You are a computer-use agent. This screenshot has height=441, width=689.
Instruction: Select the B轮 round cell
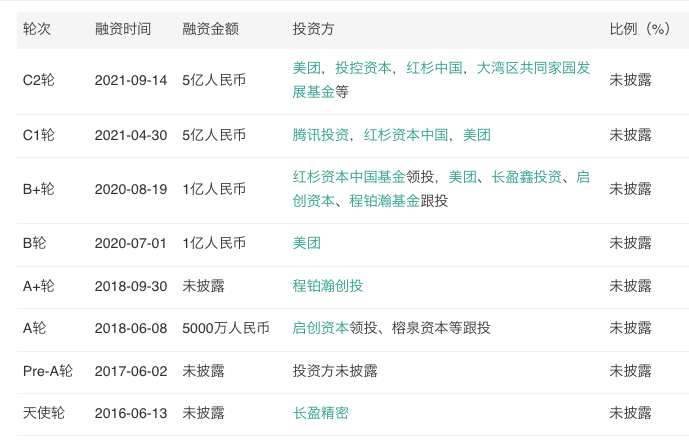tap(34, 243)
